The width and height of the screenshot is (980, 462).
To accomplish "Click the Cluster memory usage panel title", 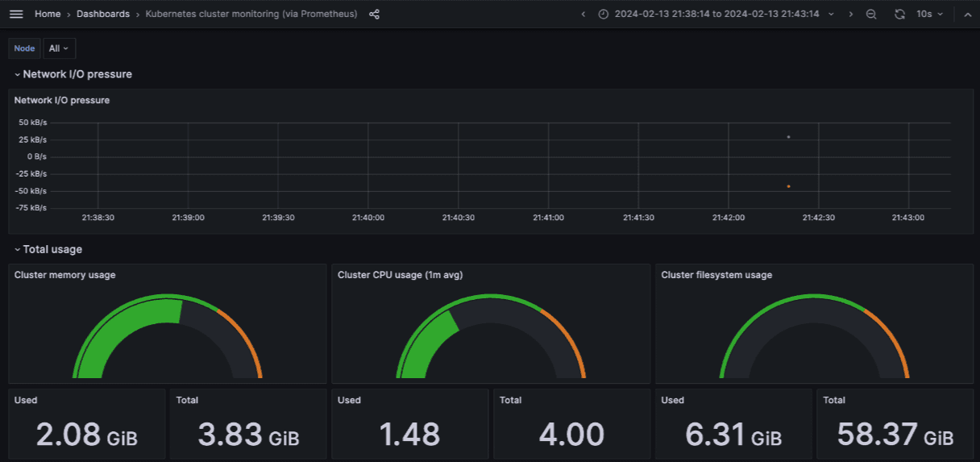I will click(64, 275).
